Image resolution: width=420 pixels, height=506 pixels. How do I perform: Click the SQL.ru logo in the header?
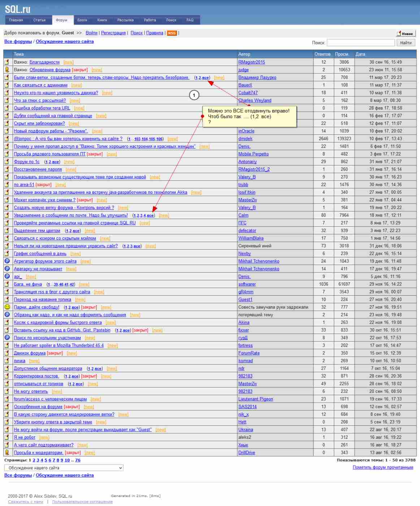18,9
